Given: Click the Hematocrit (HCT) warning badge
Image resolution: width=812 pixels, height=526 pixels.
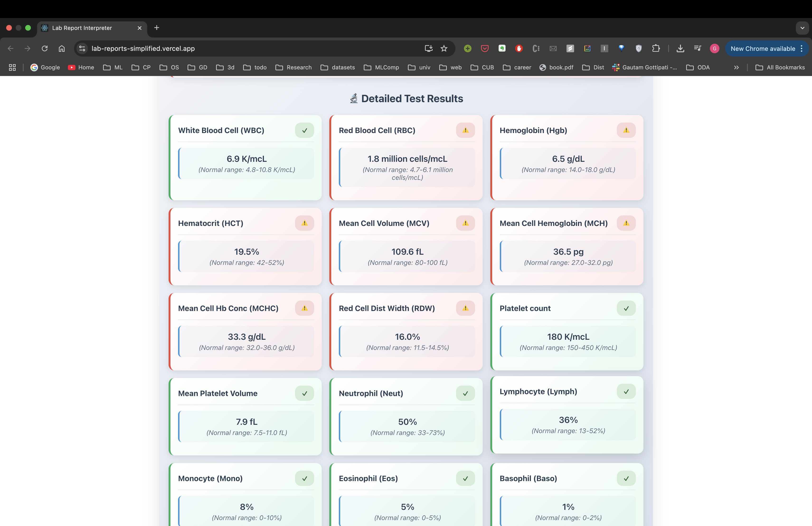Looking at the screenshot, I should tap(304, 223).
